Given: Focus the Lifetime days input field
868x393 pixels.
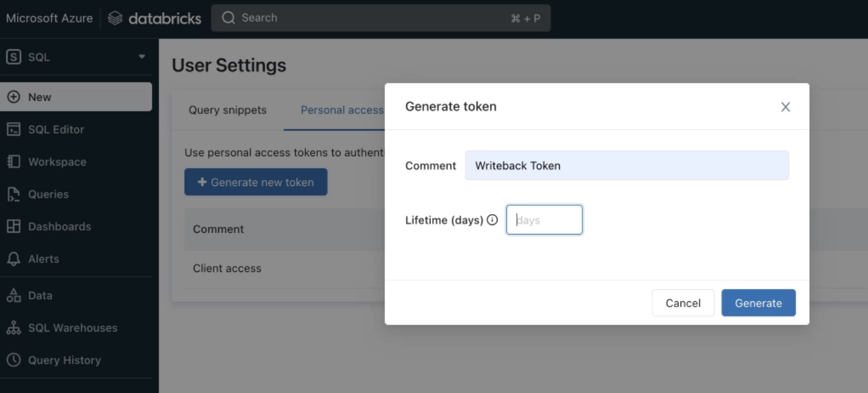Looking at the screenshot, I should [x=544, y=220].
